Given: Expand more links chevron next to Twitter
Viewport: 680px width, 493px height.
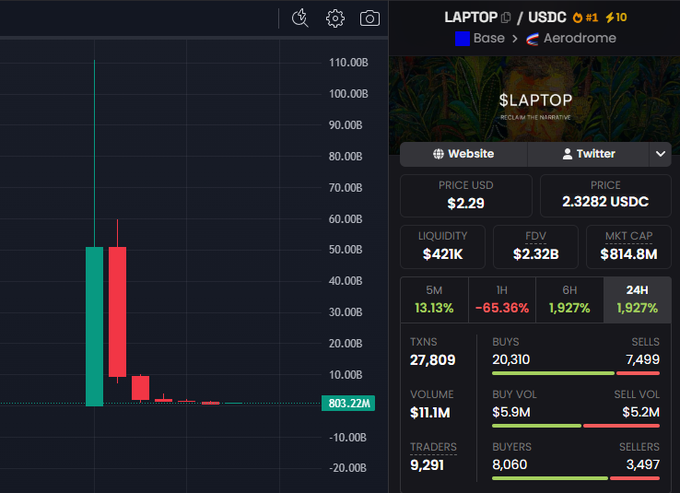Looking at the screenshot, I should pos(660,154).
